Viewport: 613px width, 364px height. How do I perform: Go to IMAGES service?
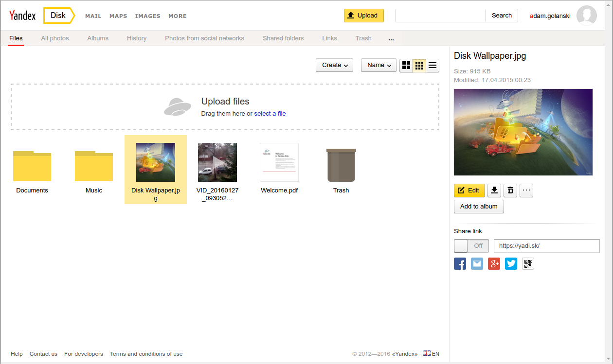pos(148,16)
